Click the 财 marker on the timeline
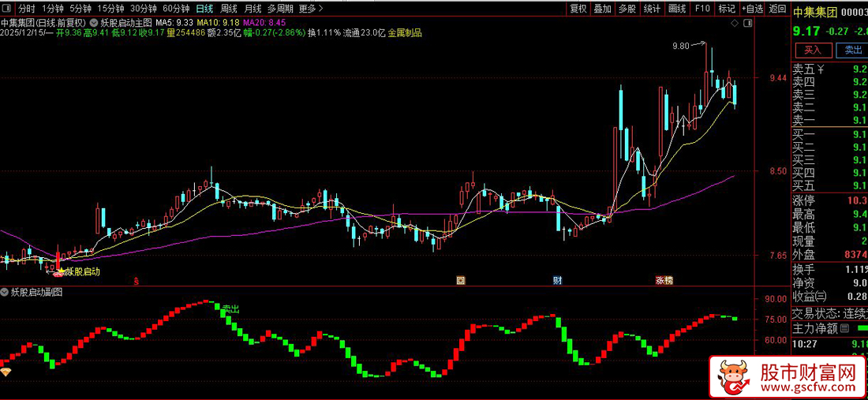868x400 pixels. [557, 280]
